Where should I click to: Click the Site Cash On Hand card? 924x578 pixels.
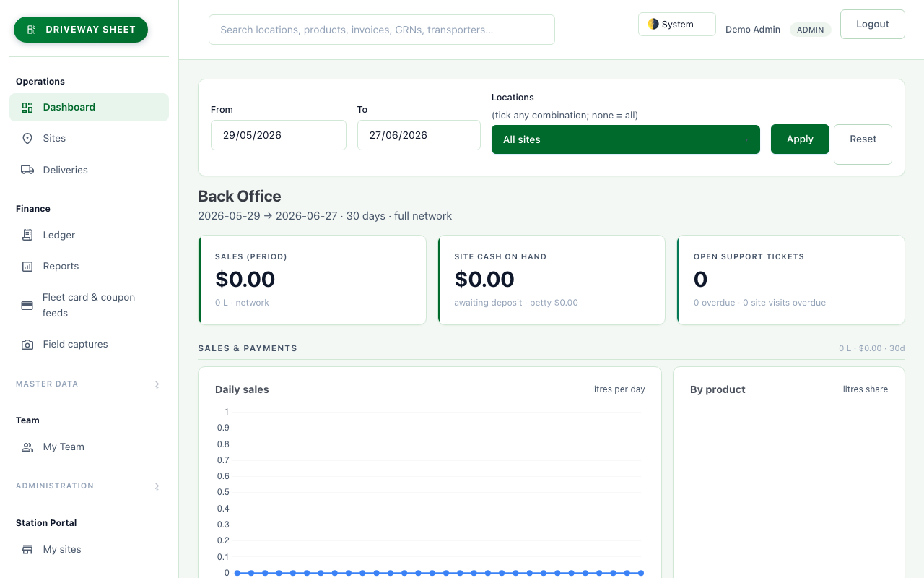pos(552,280)
